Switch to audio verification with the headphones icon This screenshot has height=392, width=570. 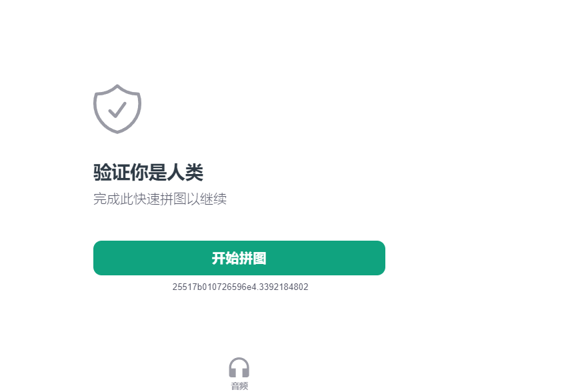[239, 367]
